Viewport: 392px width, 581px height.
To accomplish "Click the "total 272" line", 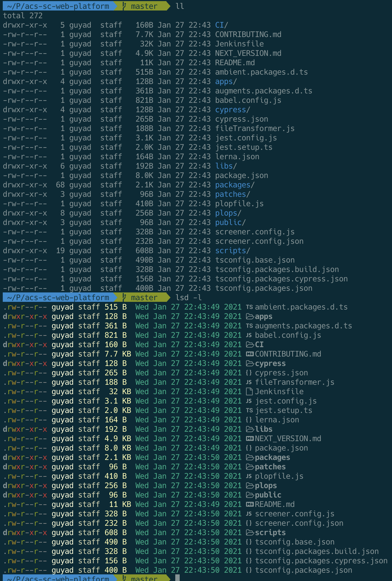I will (x=23, y=16).
